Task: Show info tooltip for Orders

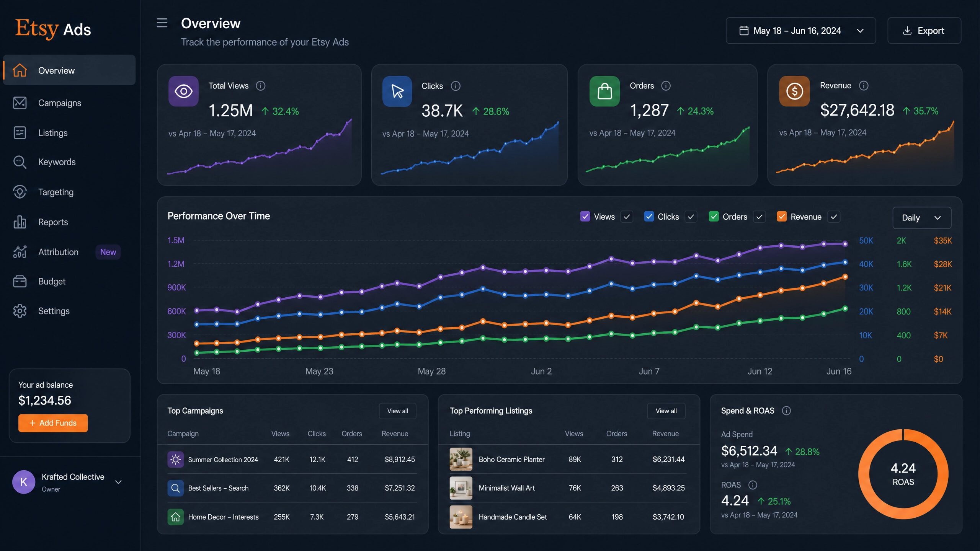Action: pyautogui.click(x=666, y=86)
